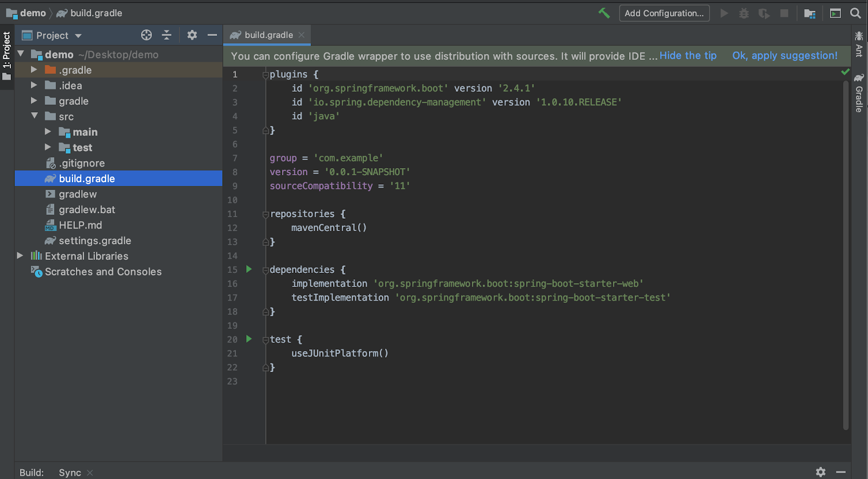Click the run gutter icon next to test block
The height and width of the screenshot is (479, 868).
click(249, 339)
